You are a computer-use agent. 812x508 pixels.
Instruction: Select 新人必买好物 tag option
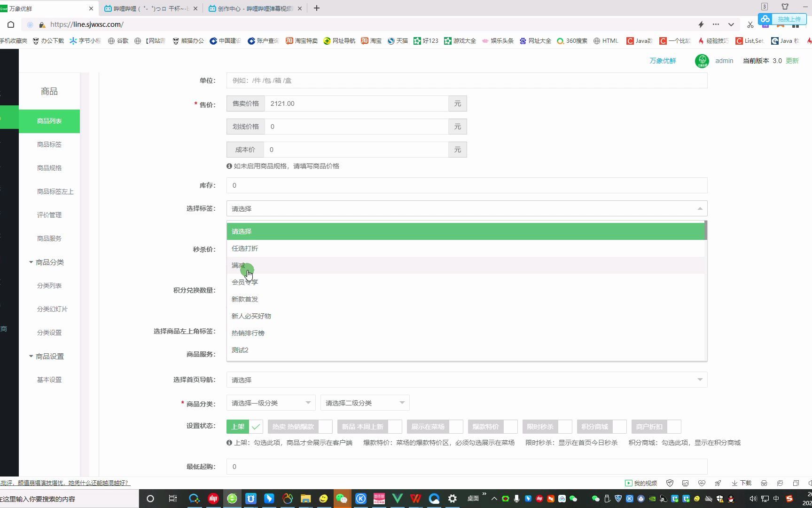[x=466, y=316]
